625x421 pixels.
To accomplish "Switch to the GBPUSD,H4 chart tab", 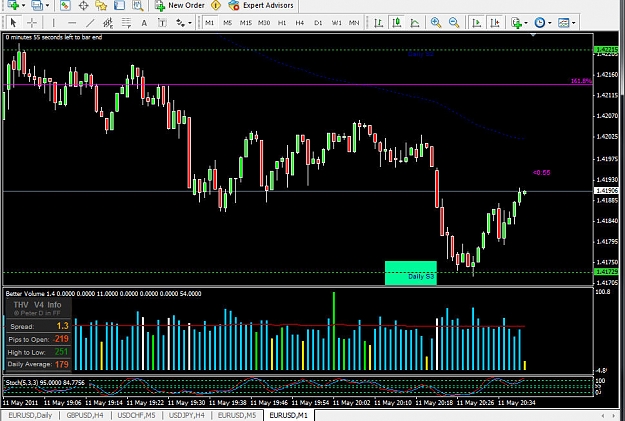I will 85,415.
